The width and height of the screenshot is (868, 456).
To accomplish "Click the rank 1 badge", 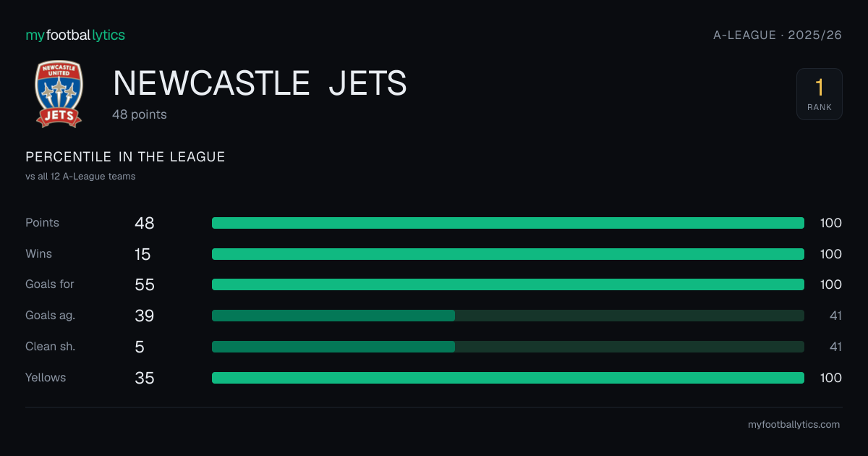I will (x=819, y=94).
